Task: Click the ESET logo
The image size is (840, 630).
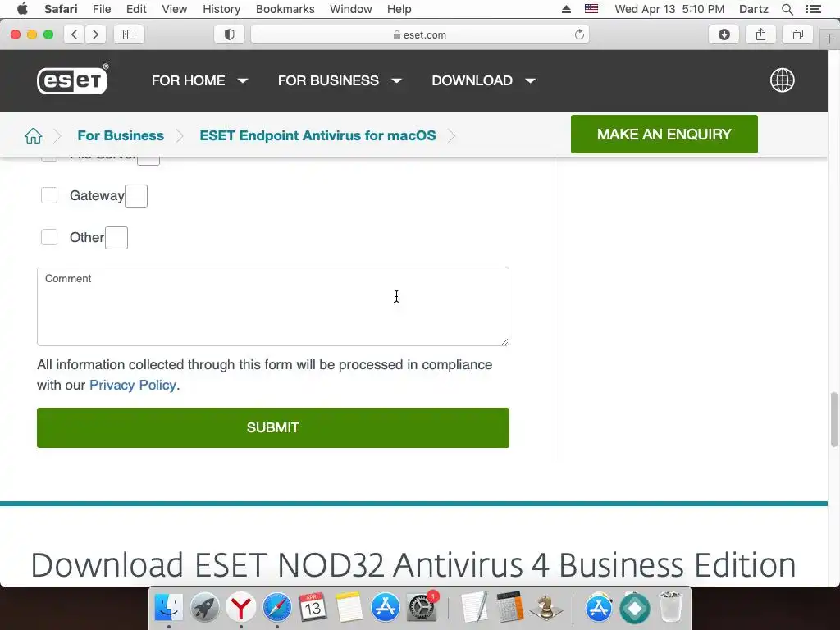Action: (x=72, y=80)
